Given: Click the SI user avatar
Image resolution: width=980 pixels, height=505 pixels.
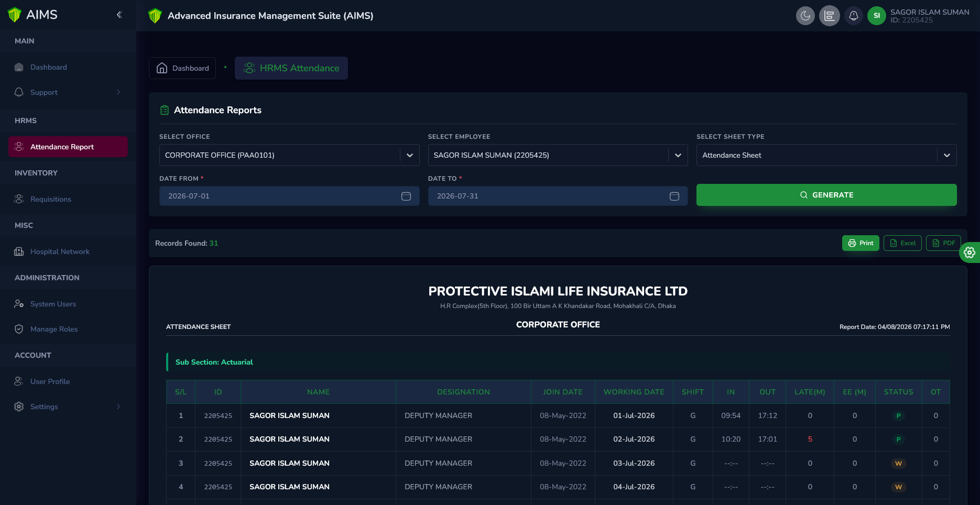Looking at the screenshot, I should 877,16.
